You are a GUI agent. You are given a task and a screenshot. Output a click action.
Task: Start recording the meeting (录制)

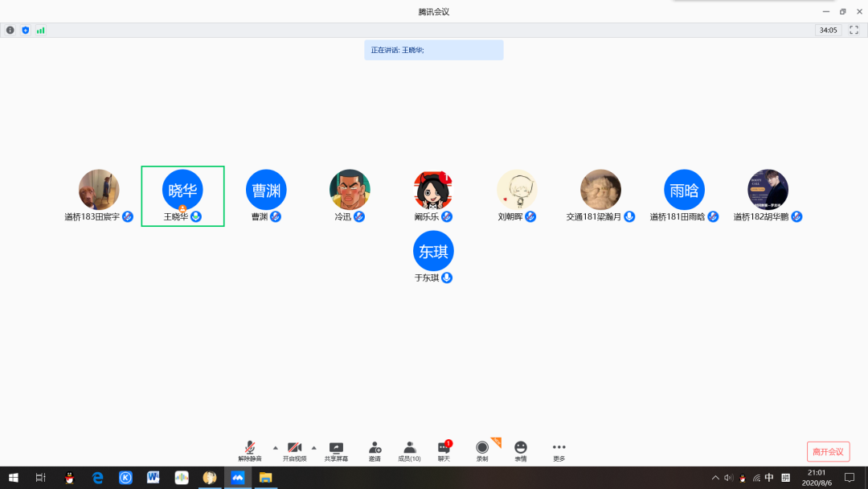coord(482,450)
